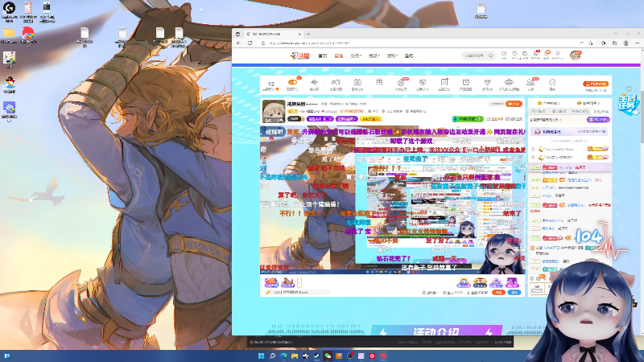Click the audio waveform icon in toolbar
The width and height of the screenshot is (644, 362).
(314, 84)
